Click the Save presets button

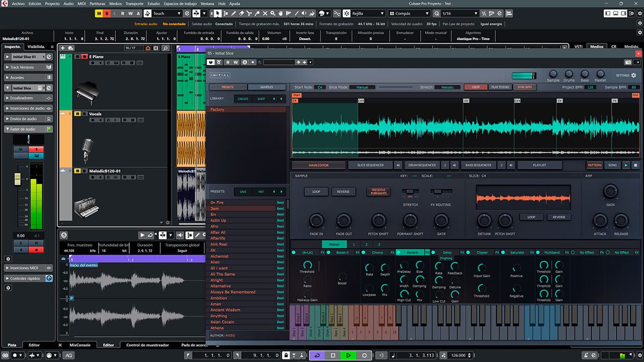coord(243,191)
